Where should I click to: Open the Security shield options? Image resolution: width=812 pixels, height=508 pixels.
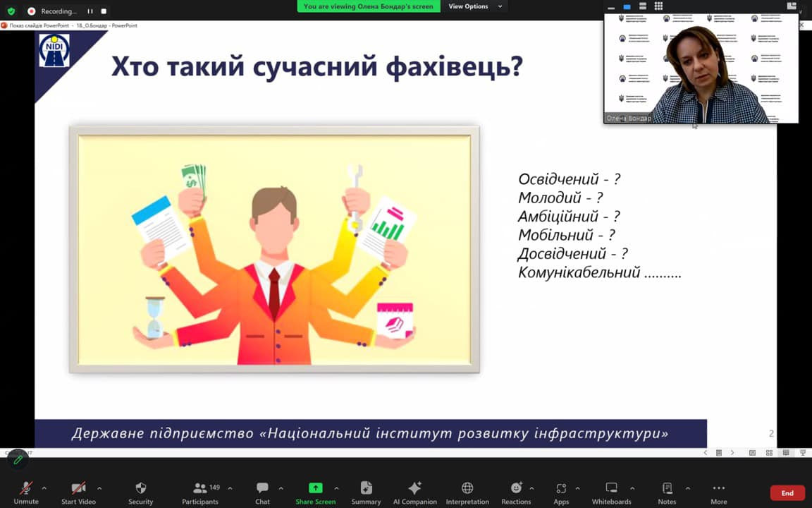pyautogui.click(x=140, y=492)
